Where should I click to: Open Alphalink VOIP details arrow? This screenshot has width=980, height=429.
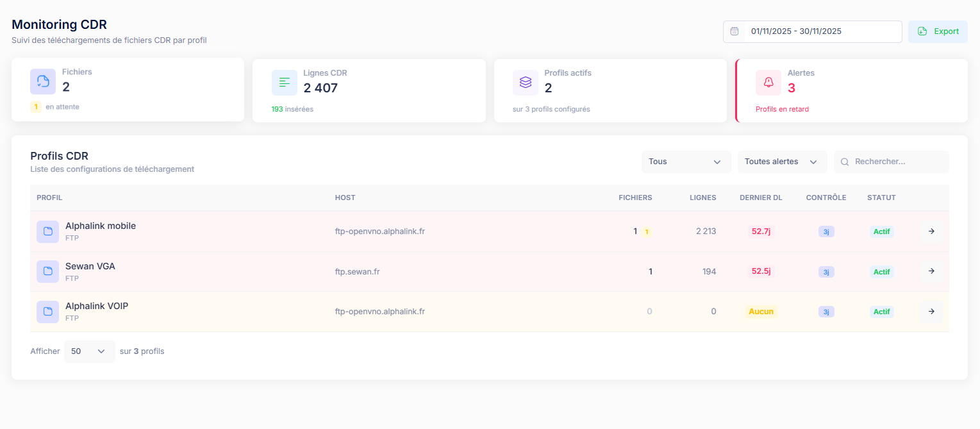[x=931, y=312]
